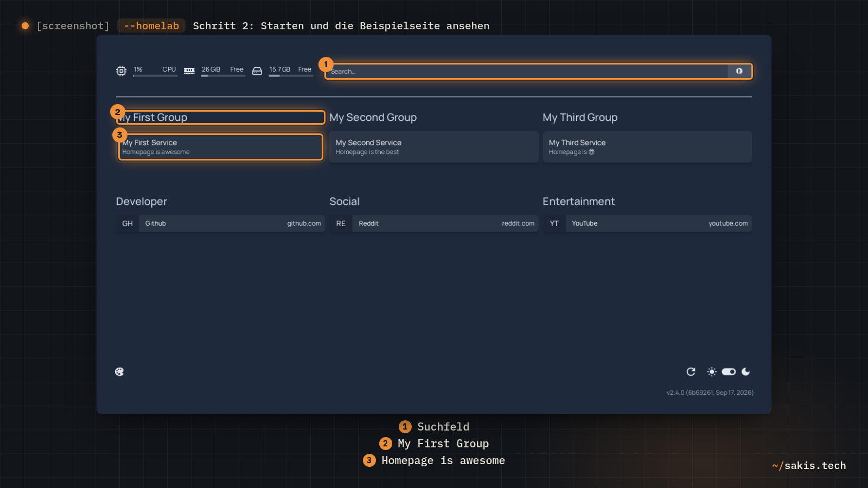Click the version text v2.4.0
The width and height of the screenshot is (868, 488).
[x=710, y=393]
